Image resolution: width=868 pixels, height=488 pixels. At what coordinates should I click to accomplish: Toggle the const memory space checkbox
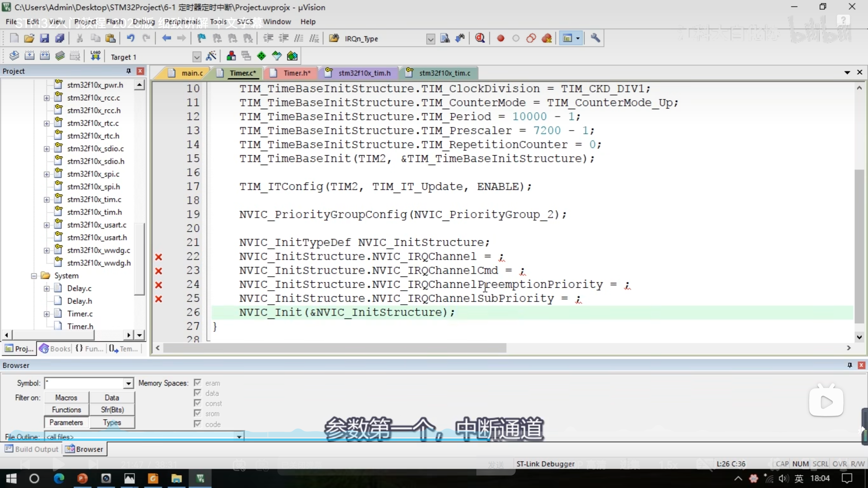(x=198, y=403)
